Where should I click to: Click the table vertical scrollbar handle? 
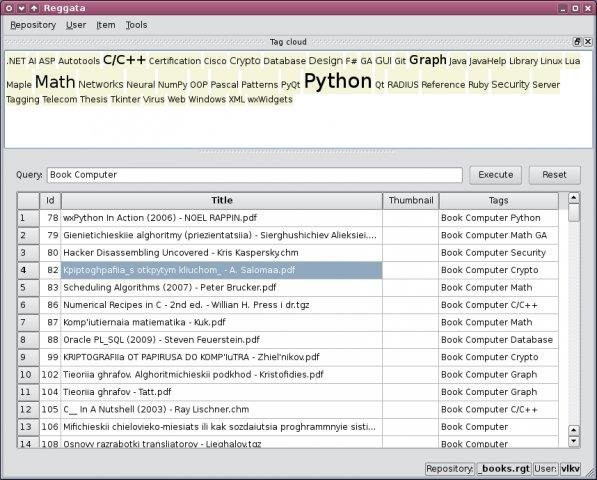(574, 213)
